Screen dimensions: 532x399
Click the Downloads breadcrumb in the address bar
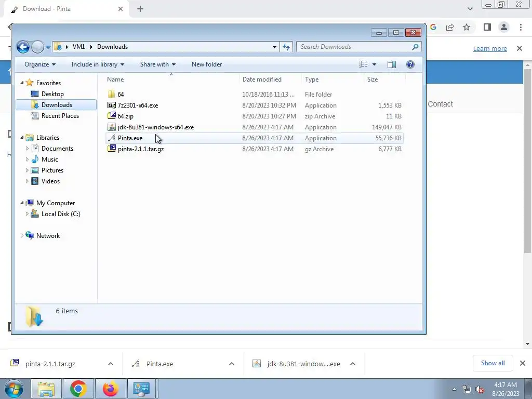coord(112,47)
